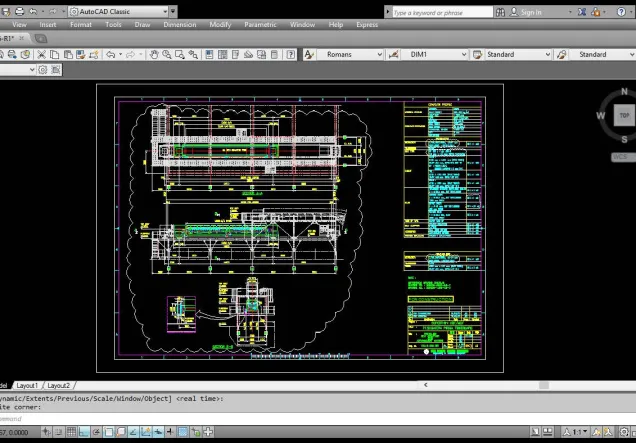
Task: Open the DIM1 dimension style dropdown
Action: [x=462, y=54]
